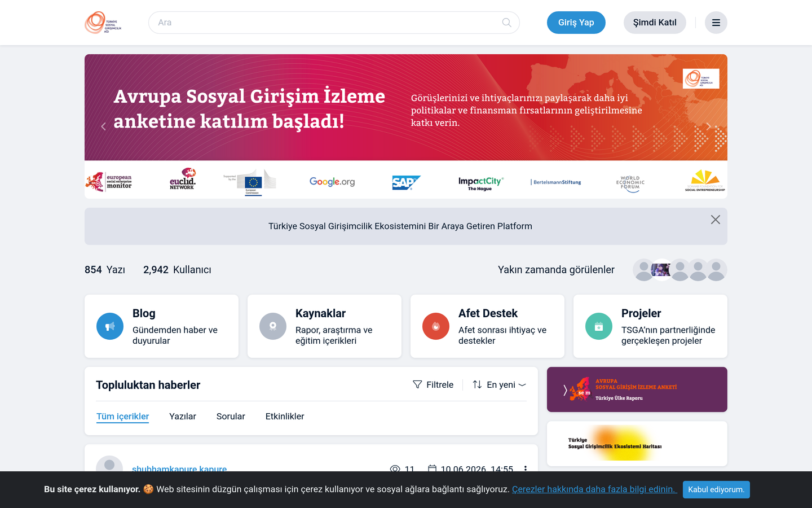Click the SAP logo
This screenshot has width=812, height=508.
[406, 182]
